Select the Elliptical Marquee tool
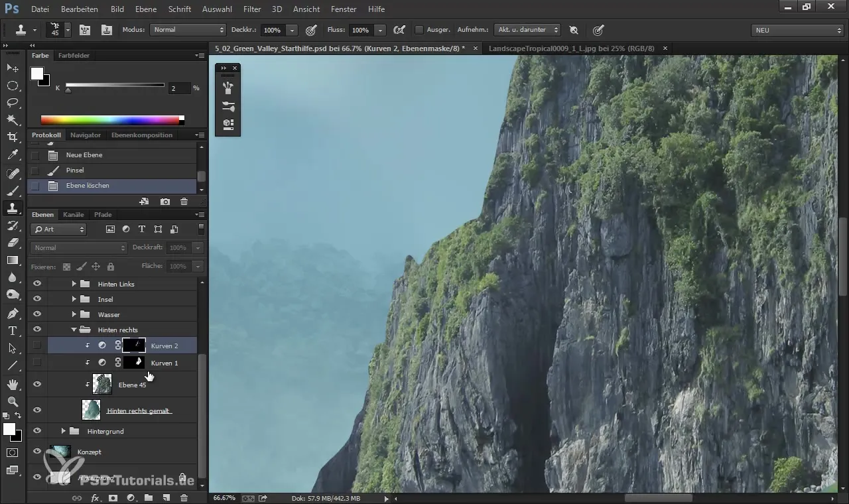This screenshot has width=849, height=504. [12, 85]
